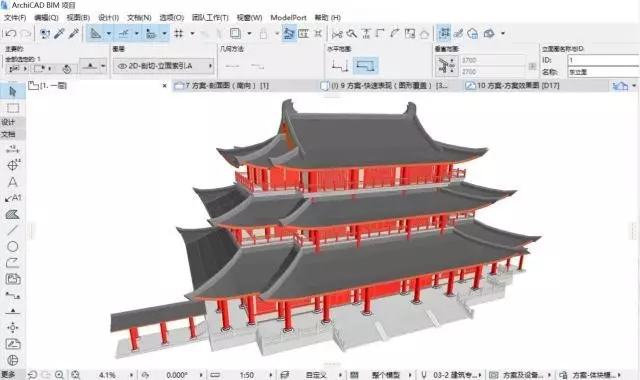Close the [1. 一层] floor plan tab
Viewport: 640px width, 380px height.
coord(164,86)
